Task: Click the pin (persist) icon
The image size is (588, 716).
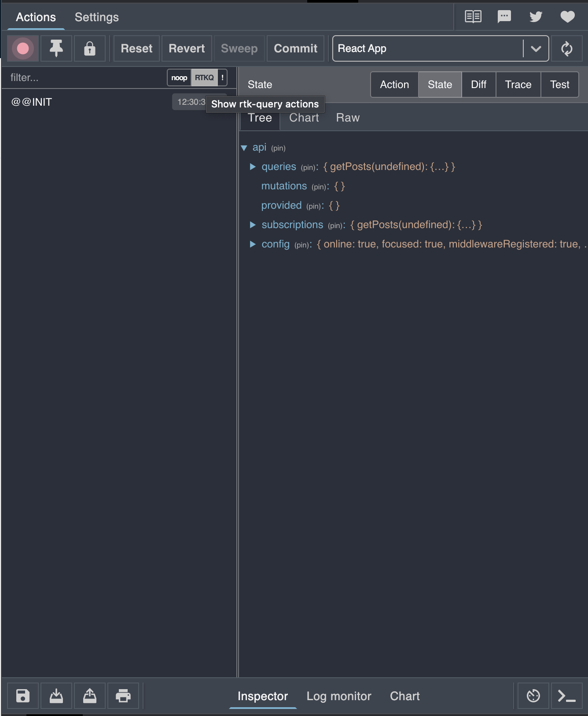Action: tap(56, 48)
